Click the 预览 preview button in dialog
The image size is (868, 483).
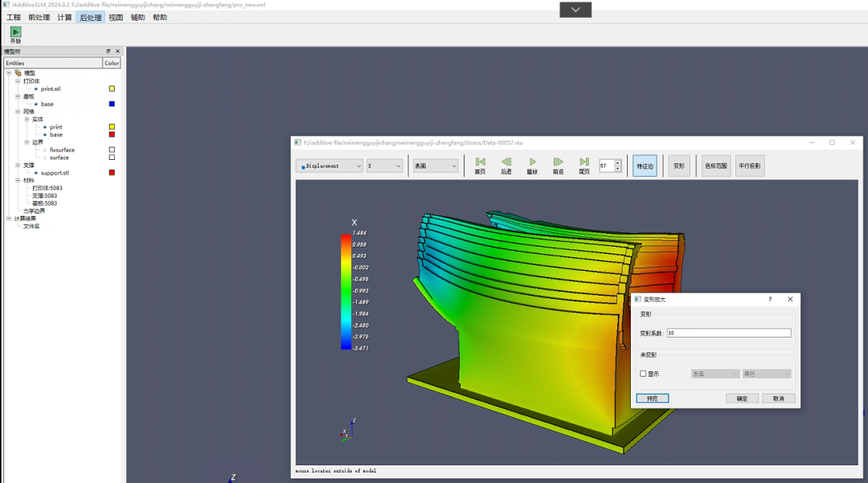pyautogui.click(x=652, y=399)
